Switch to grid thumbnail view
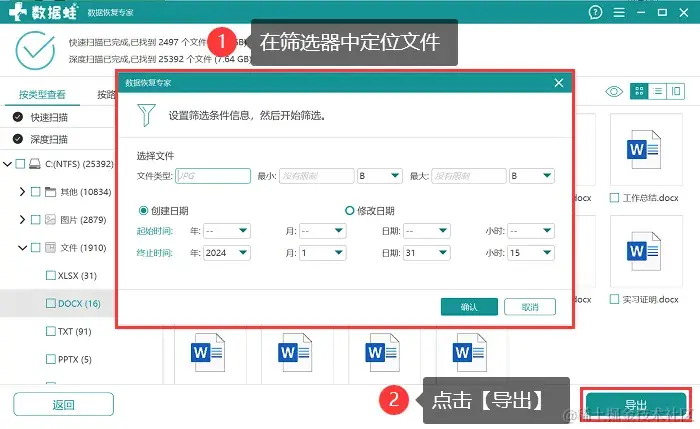Screen dimensions: 700x429 coord(639,91)
